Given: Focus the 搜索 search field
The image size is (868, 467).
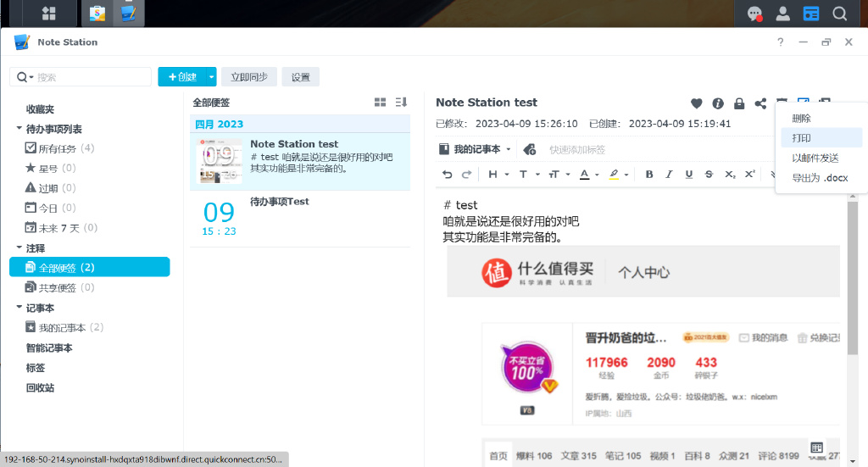Looking at the screenshot, I should (x=92, y=77).
